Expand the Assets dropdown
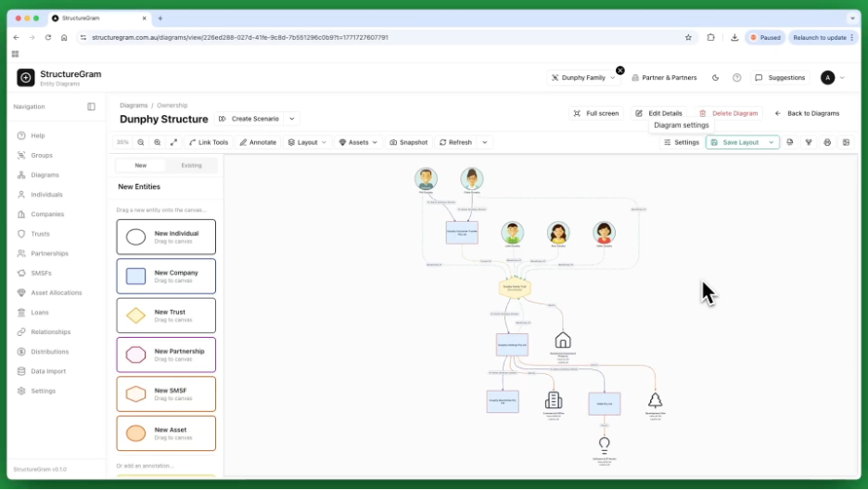868x490 pixels. [358, 142]
